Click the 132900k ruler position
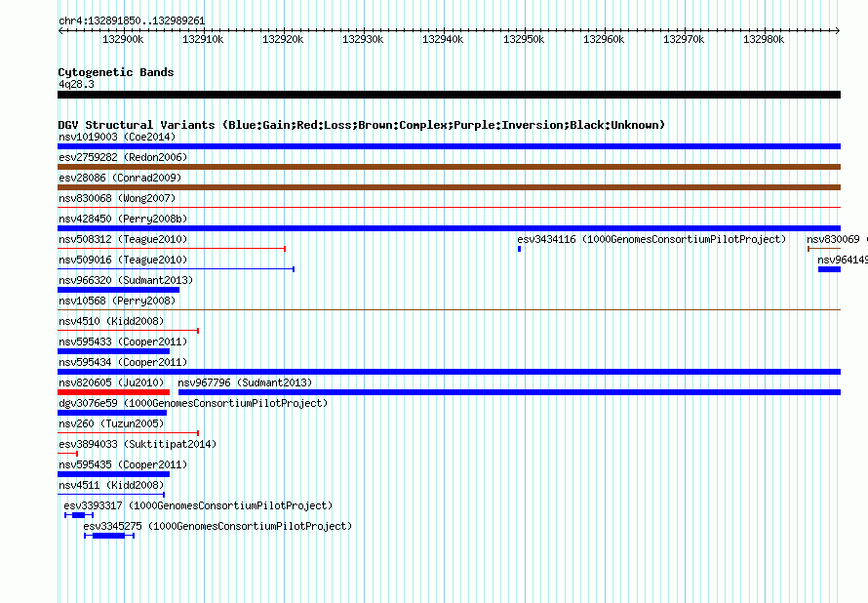 click(123, 39)
